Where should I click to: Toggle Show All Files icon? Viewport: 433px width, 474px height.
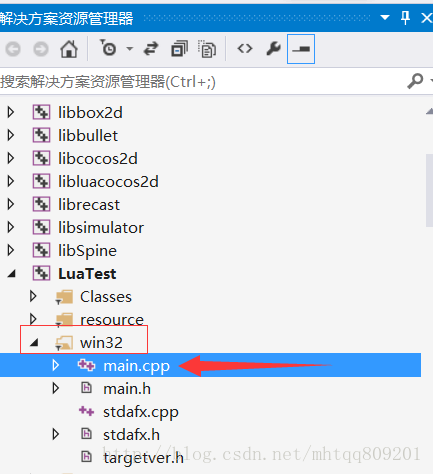(x=207, y=49)
